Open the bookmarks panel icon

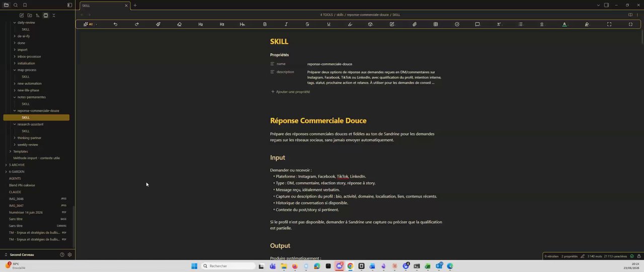click(x=25, y=5)
